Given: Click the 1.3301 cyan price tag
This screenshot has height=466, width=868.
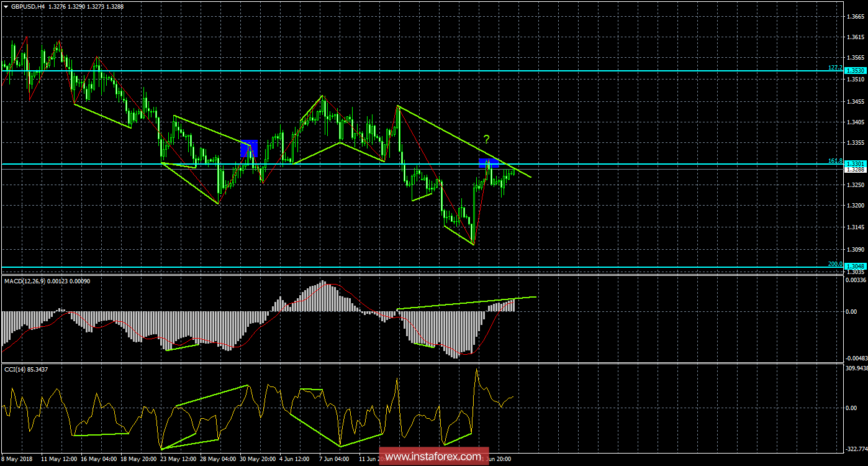Looking at the screenshot, I should tap(855, 164).
